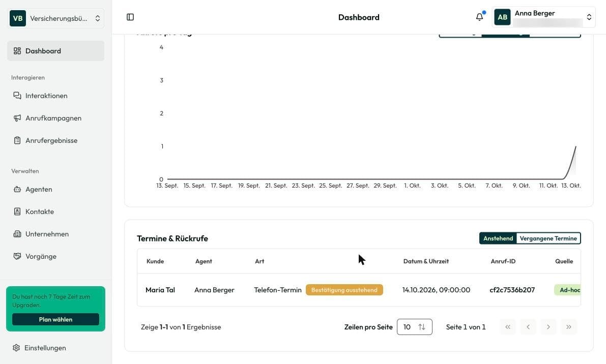Click the Anrufkampagnen megaphone icon

[x=17, y=118]
